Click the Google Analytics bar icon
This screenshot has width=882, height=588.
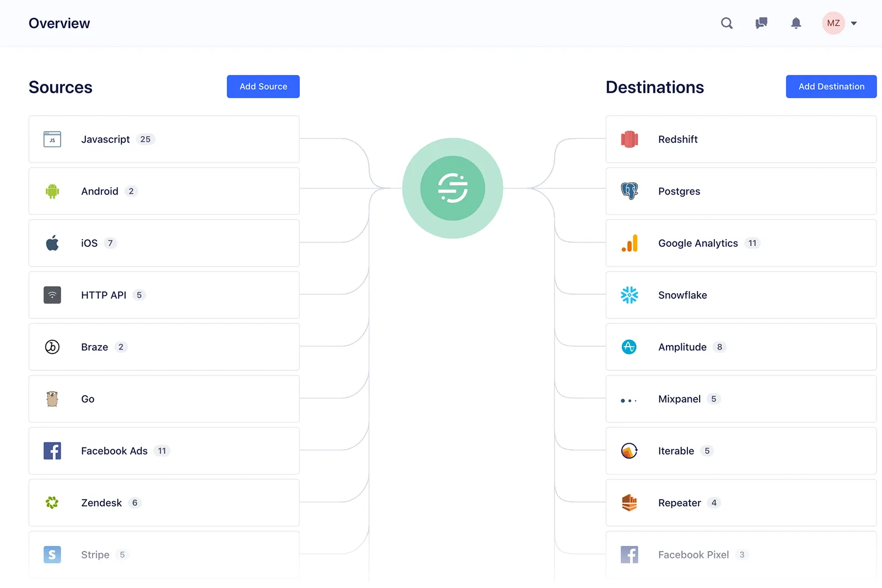[630, 243]
